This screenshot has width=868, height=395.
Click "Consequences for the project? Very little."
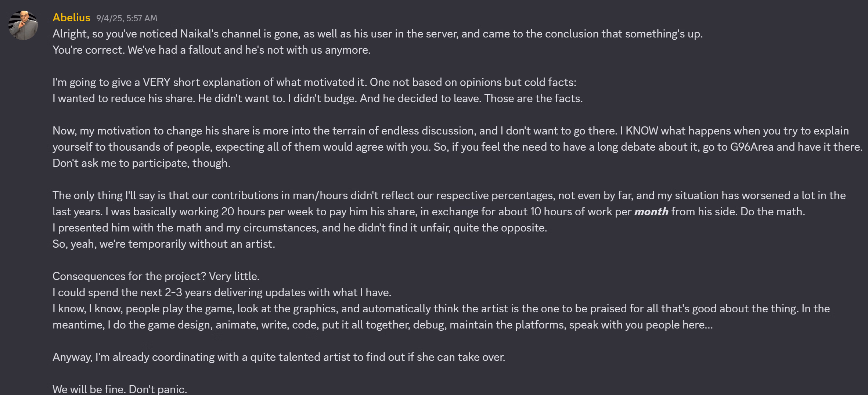tap(156, 276)
